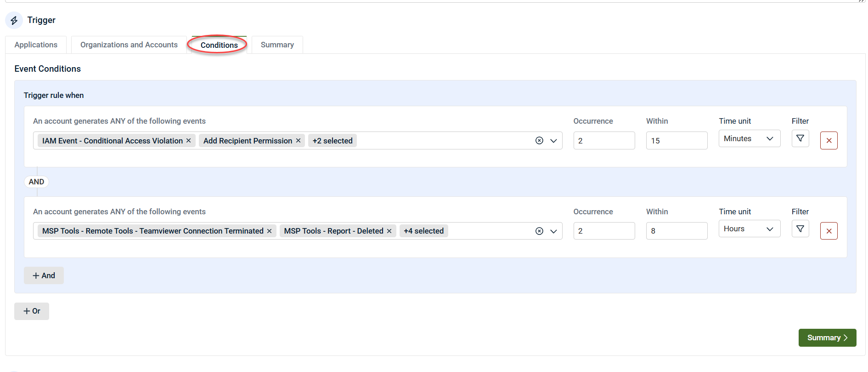Clear all events in first condition
The width and height of the screenshot is (868, 372).
[539, 141]
